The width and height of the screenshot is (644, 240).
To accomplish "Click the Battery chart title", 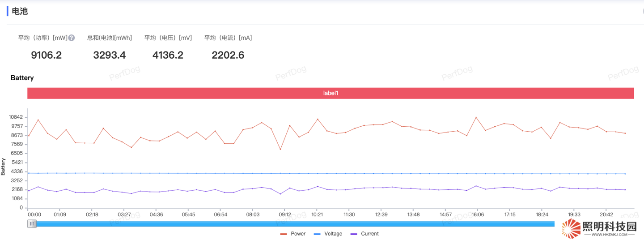I will tap(22, 78).
